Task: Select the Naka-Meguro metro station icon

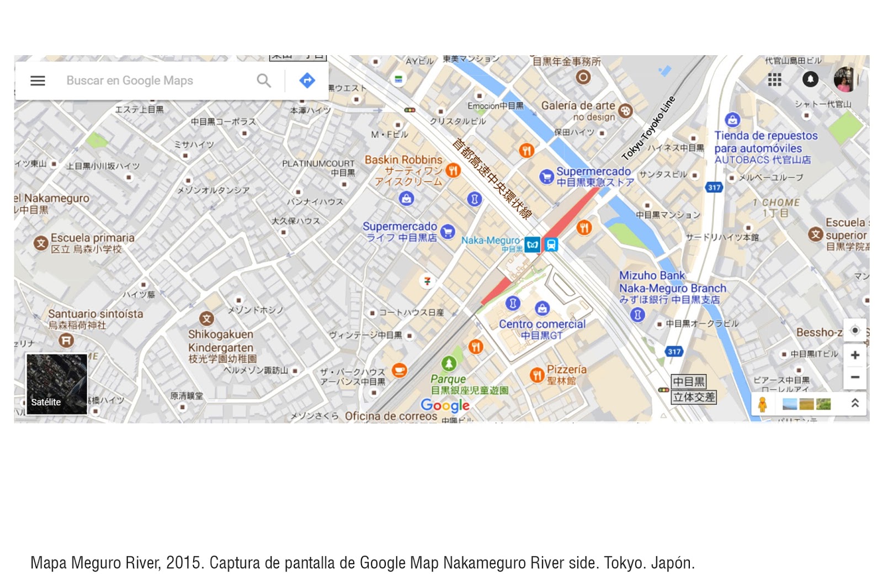Action: click(x=533, y=244)
